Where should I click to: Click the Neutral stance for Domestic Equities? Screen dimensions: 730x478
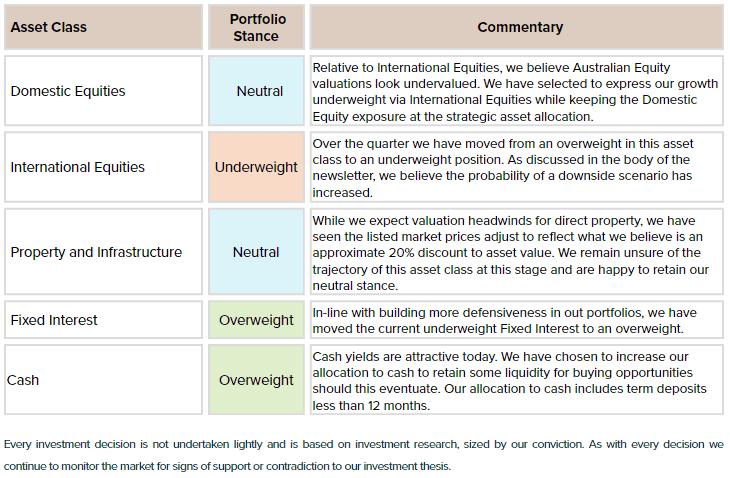pyautogui.click(x=256, y=91)
